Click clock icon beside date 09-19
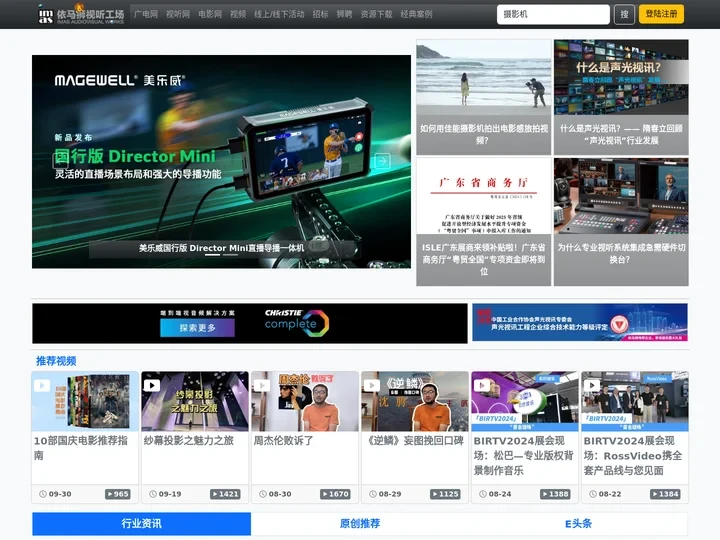Screen dimensions: 720x540 153,494
